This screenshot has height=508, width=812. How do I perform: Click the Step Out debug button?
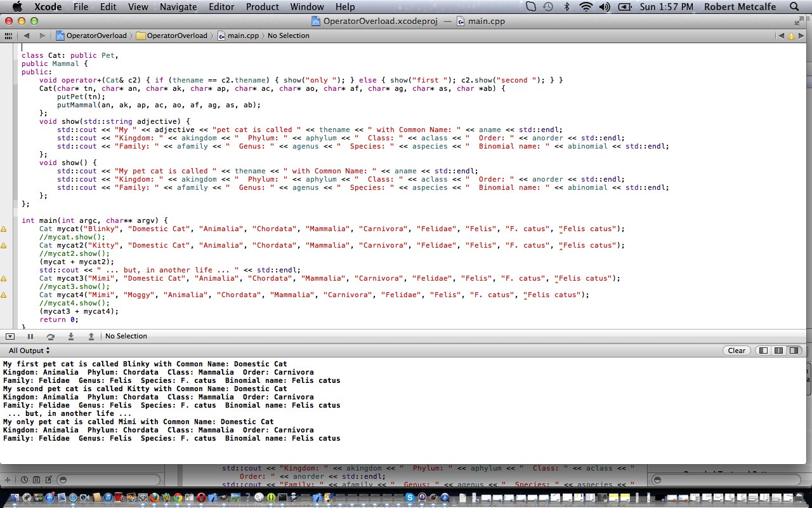click(x=91, y=336)
